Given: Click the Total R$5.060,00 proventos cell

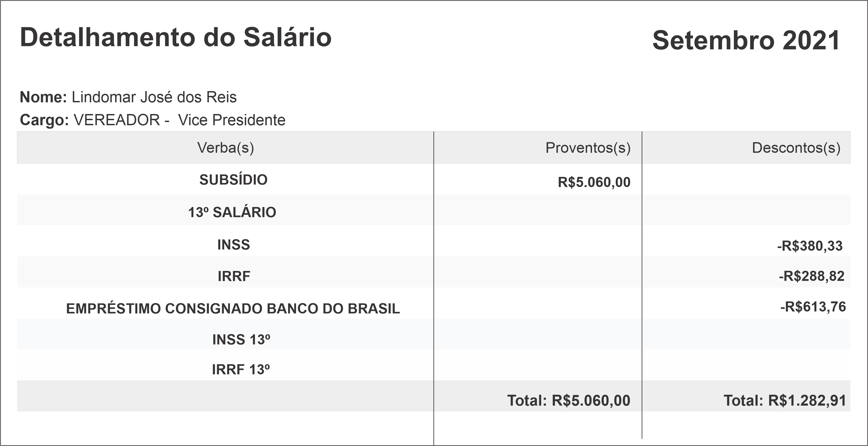Looking at the screenshot, I should click(x=569, y=400).
